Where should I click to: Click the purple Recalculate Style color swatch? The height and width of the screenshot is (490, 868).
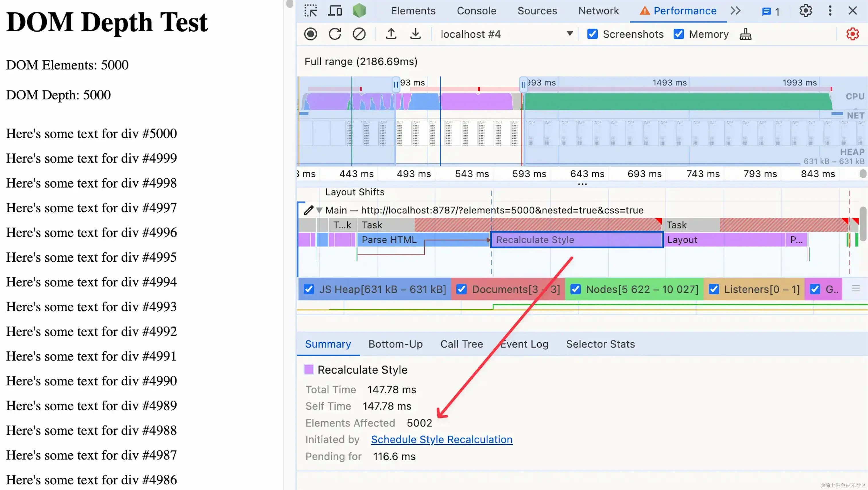[309, 370]
